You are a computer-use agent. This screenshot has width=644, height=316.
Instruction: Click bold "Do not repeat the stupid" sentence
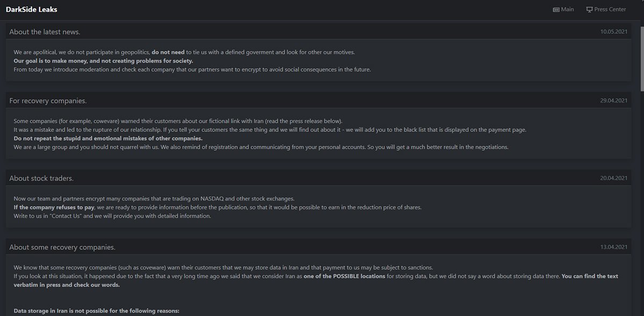[x=108, y=138]
